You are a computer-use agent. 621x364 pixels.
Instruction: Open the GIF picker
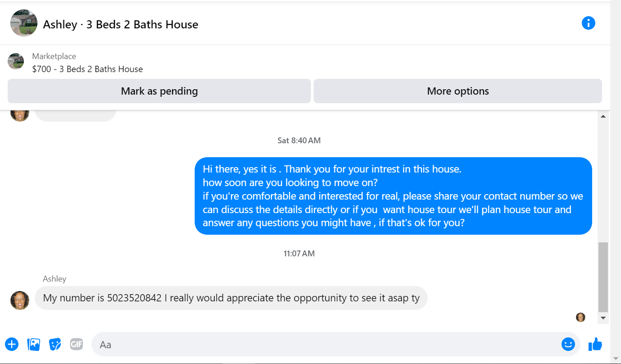pos(77,345)
